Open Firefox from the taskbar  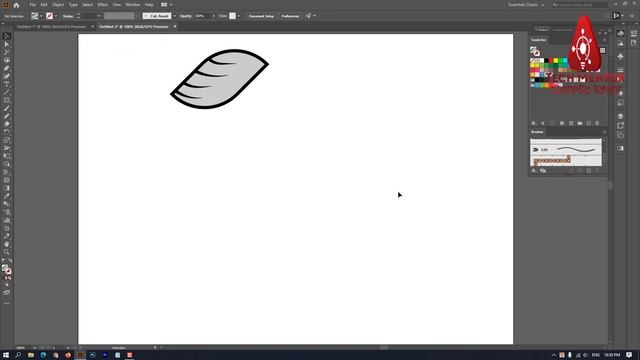pyautogui.click(x=68, y=355)
